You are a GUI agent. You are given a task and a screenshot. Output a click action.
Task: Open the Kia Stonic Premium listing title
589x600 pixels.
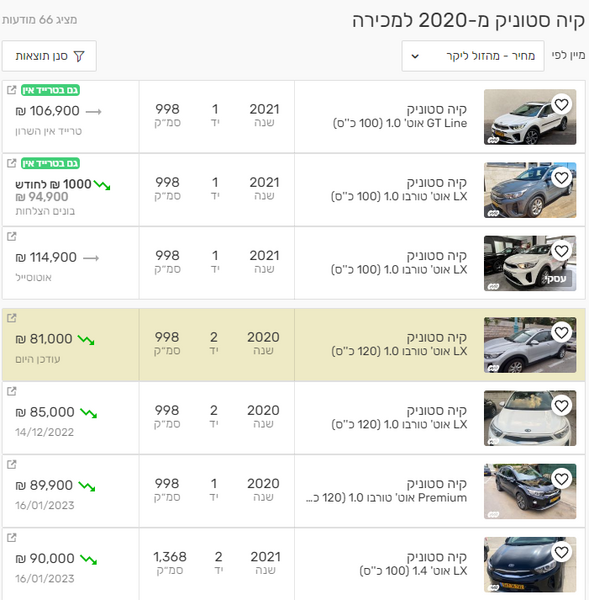pyautogui.click(x=387, y=491)
